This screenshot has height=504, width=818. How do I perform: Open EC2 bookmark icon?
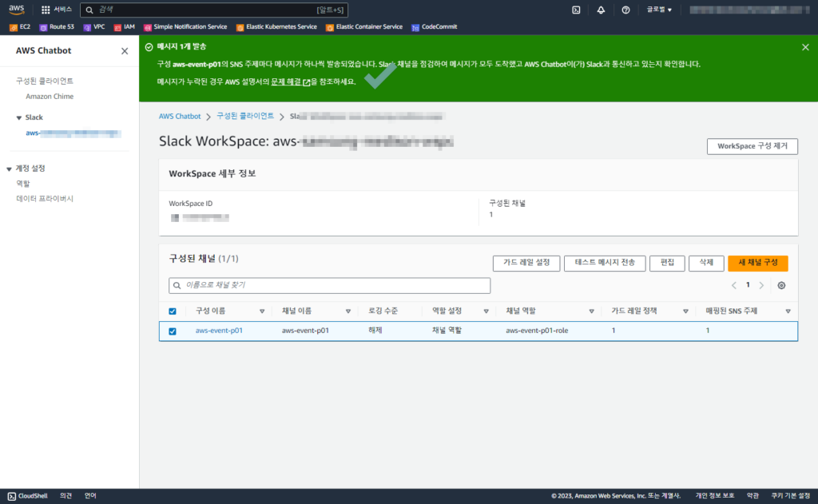click(14, 27)
